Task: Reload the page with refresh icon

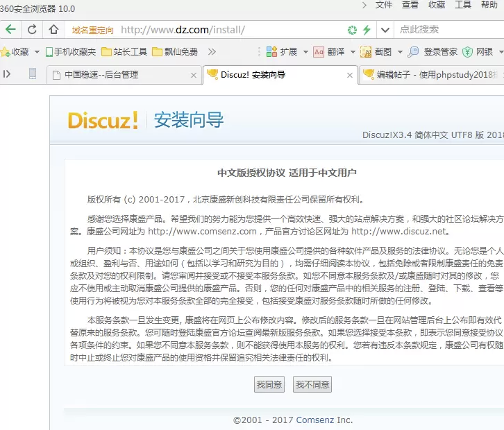Action: point(32,30)
